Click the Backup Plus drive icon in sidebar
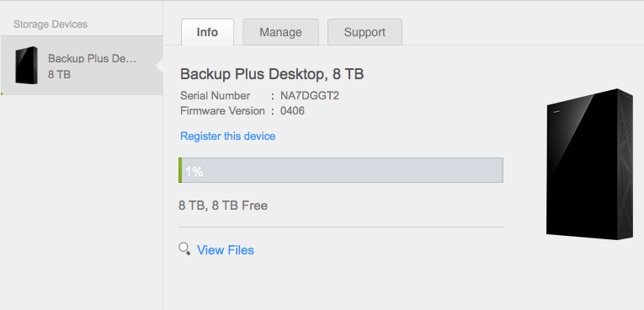 (x=26, y=66)
